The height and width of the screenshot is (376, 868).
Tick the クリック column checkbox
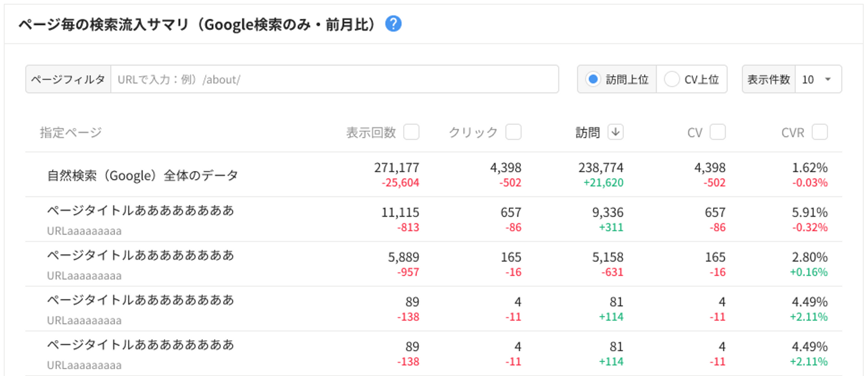[x=513, y=132]
